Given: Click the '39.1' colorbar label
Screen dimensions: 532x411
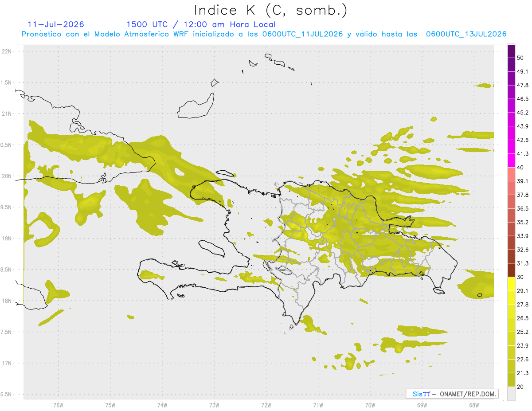Looking at the screenshot, I should pos(523,181).
